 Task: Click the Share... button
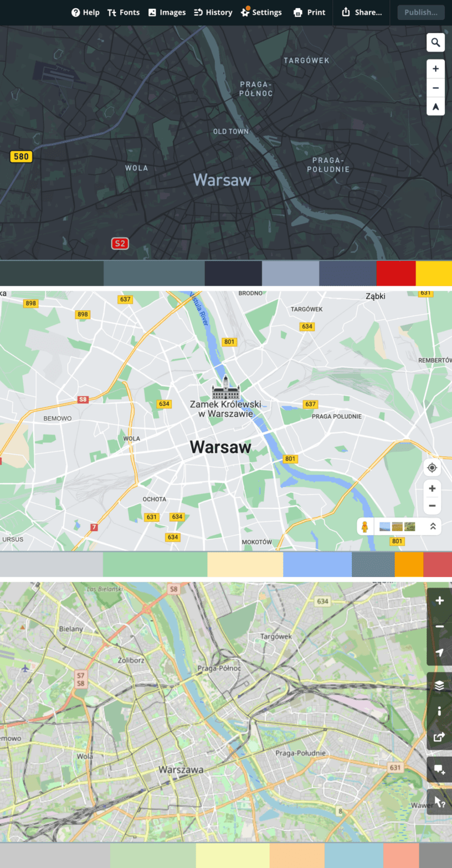[361, 12]
